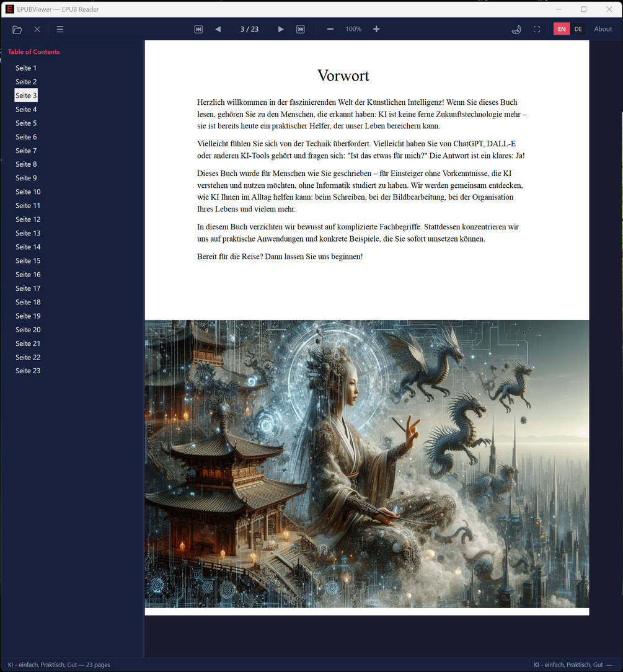Open Seite 7 in contents
Screen dimensions: 623x672
[26, 151]
